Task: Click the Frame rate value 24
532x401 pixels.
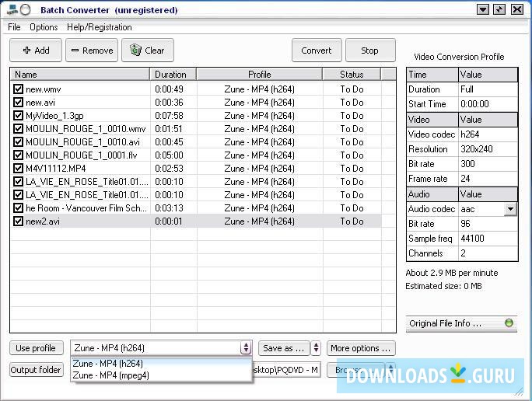Action: click(465, 179)
